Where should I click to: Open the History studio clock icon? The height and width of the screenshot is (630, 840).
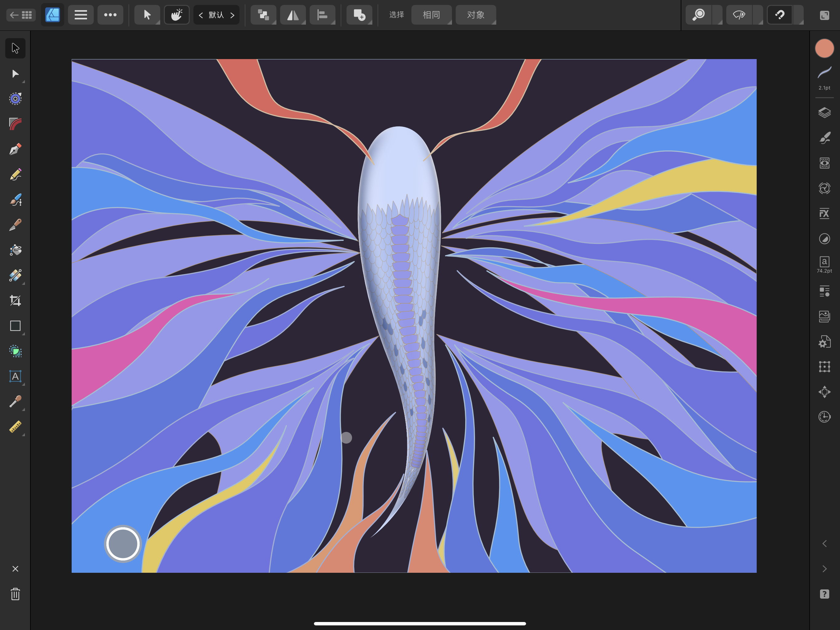coord(824,417)
